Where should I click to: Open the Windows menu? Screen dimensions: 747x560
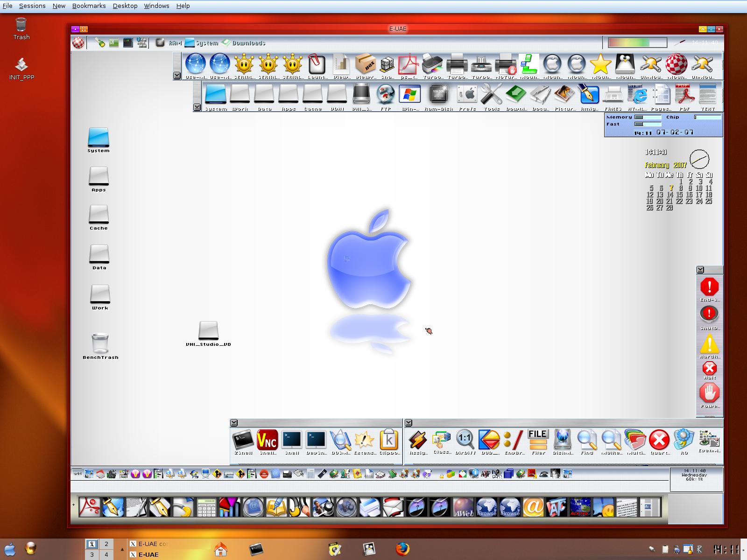156,6
